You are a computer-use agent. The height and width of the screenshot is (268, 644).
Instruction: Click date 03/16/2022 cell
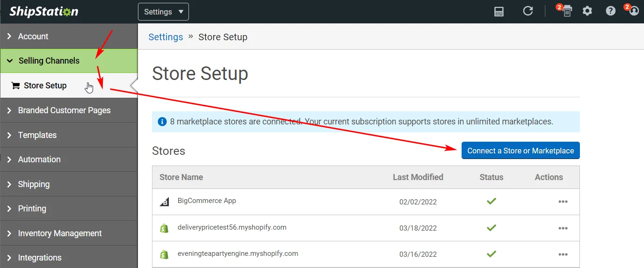(x=418, y=254)
